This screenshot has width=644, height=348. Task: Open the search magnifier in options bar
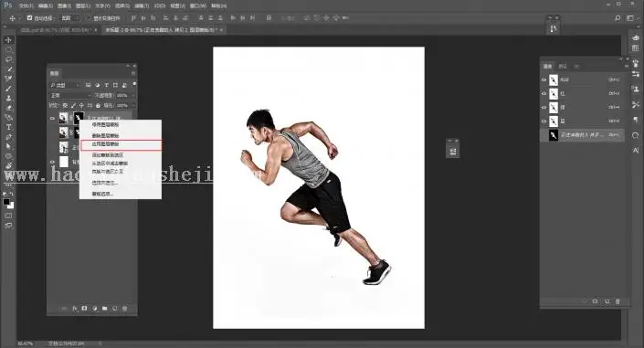pos(618,18)
